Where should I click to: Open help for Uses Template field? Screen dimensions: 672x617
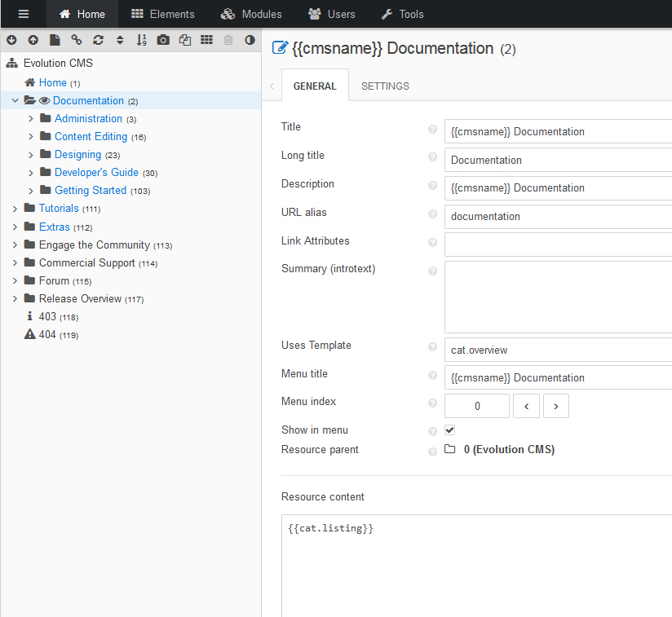(432, 347)
